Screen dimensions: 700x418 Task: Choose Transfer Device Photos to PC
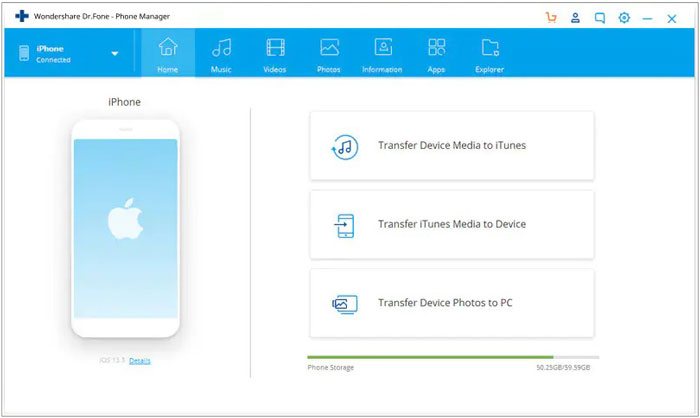(452, 303)
